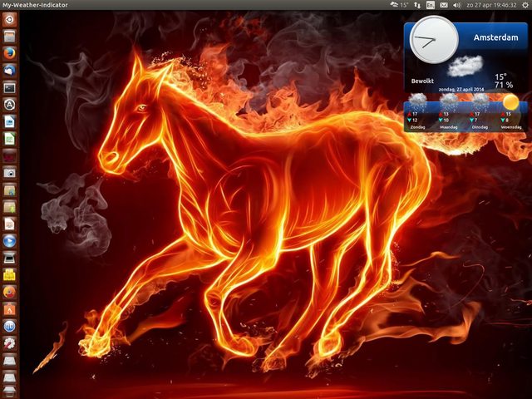
Task: Select the Dinsdag forecast day
Action: pos(480,127)
